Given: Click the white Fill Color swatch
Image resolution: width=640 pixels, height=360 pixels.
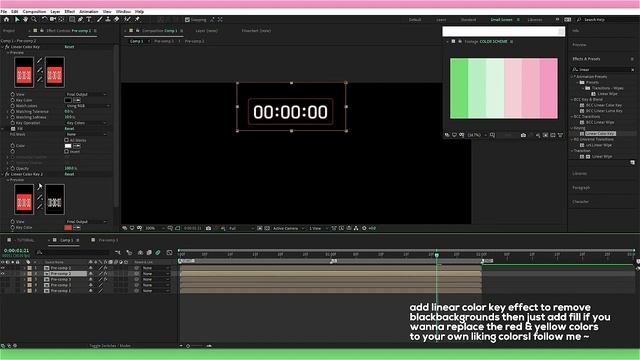Looking at the screenshot, I should tap(68, 146).
